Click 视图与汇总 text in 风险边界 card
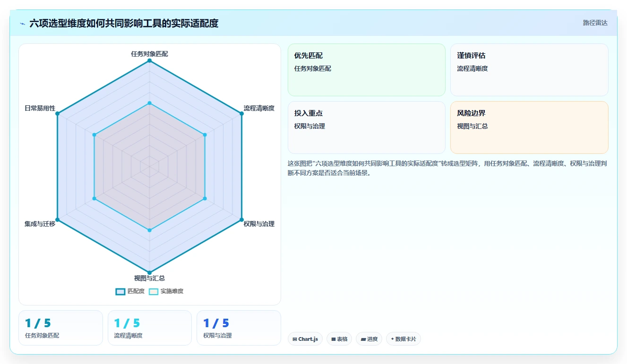Viewport: 627px width, 364px height. pyautogui.click(x=472, y=126)
